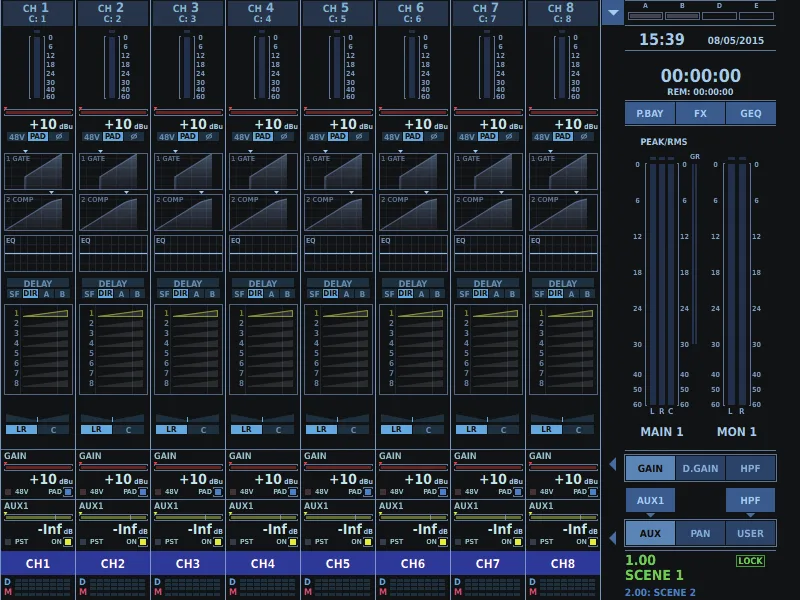The height and width of the screenshot is (600, 800).
Task: Toggle C bus assignment on CH 8
Action: (578, 430)
